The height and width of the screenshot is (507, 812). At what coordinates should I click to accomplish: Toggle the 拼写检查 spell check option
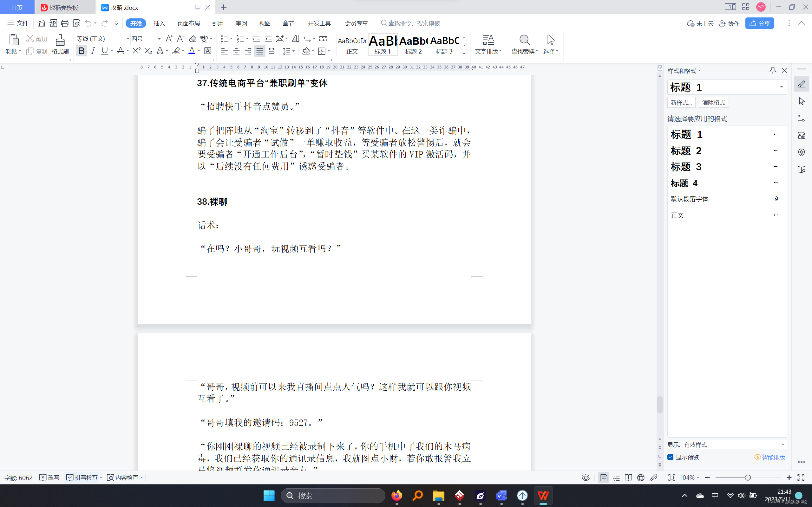82,478
